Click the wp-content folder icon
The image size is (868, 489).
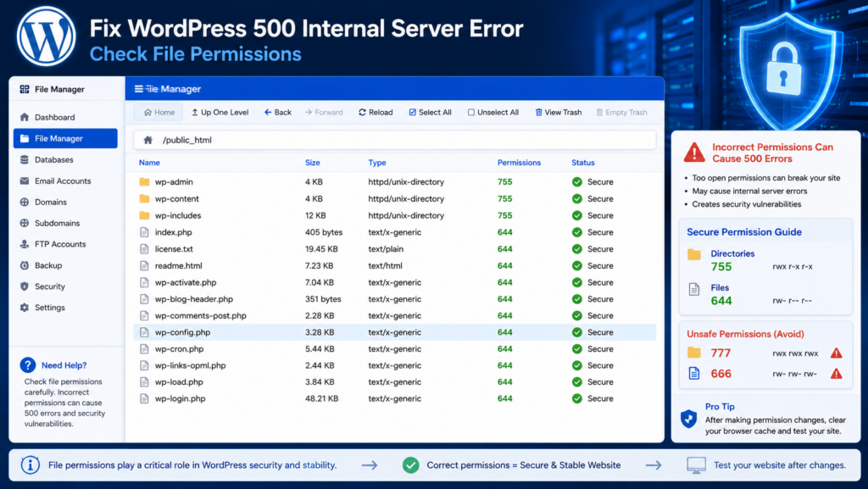(x=144, y=198)
